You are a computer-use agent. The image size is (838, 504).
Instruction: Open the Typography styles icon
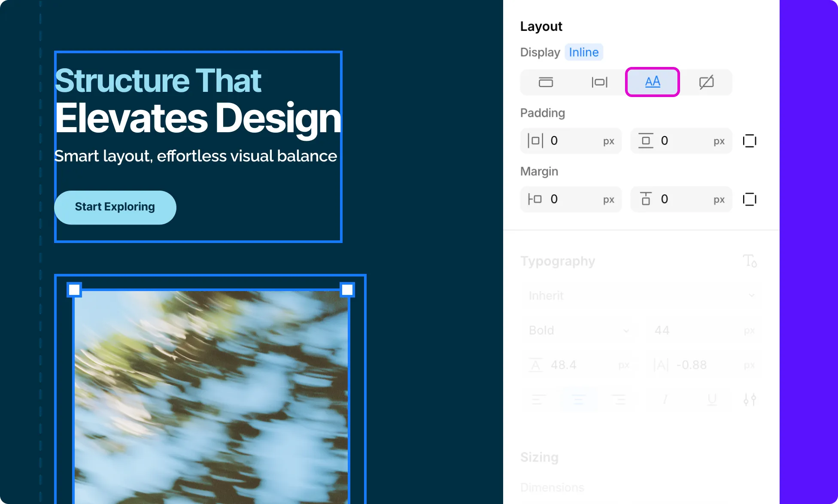click(750, 261)
